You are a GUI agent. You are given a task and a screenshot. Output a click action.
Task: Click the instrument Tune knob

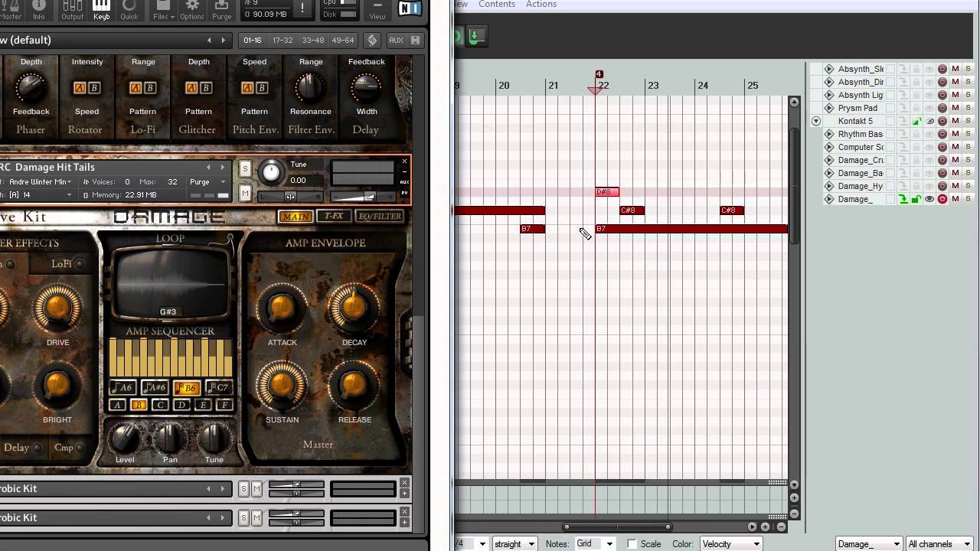(272, 172)
